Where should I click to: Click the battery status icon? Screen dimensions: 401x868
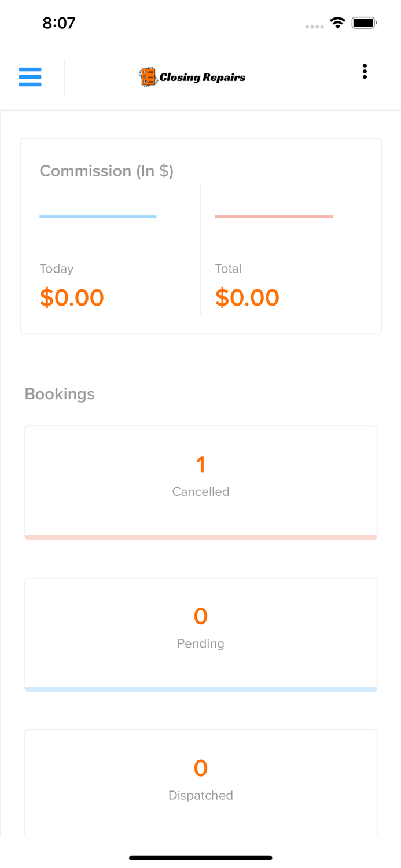pyautogui.click(x=365, y=23)
